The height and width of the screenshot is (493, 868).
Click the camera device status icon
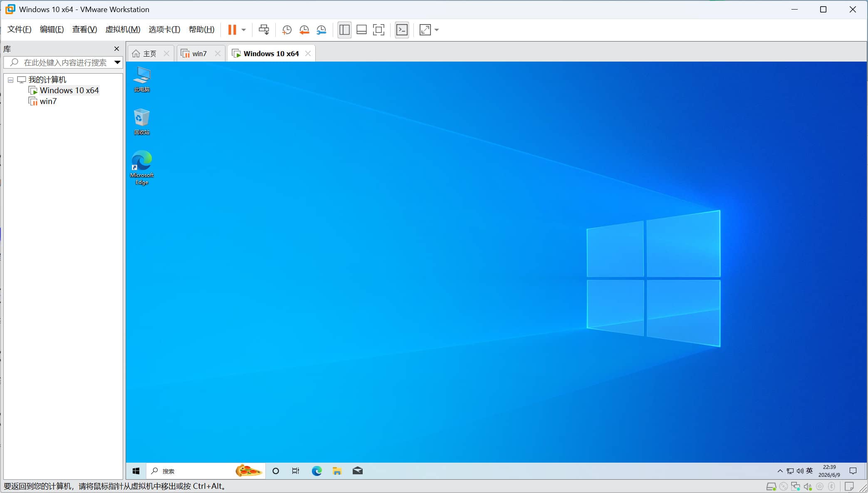point(820,486)
